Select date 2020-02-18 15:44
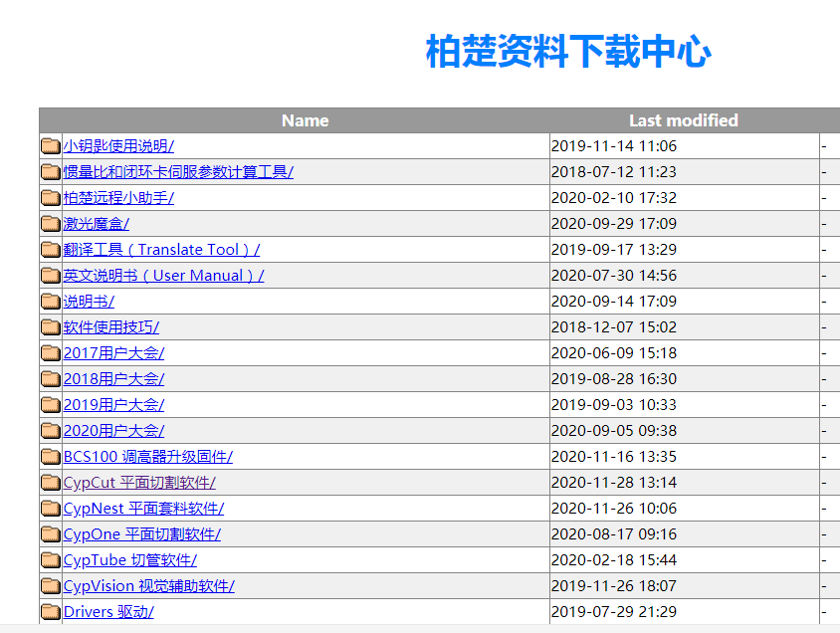 pos(614,560)
